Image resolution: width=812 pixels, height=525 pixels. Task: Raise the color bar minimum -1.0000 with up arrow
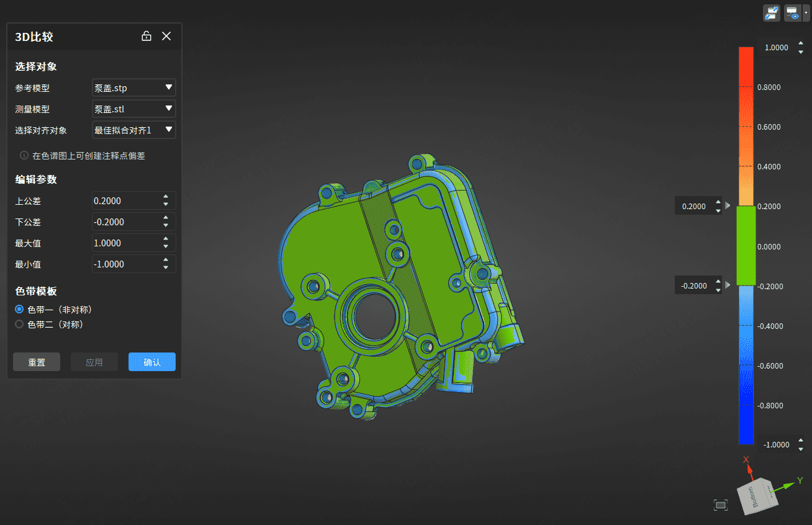(801, 441)
